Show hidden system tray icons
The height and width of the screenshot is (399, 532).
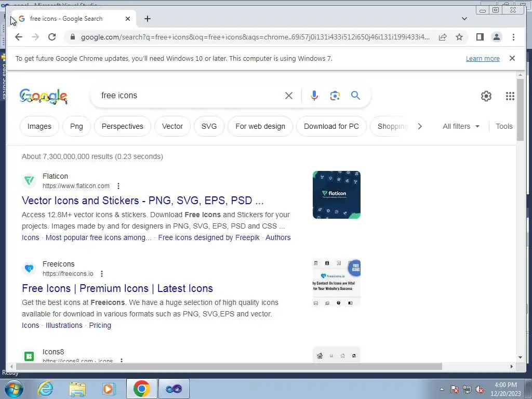[442, 389]
